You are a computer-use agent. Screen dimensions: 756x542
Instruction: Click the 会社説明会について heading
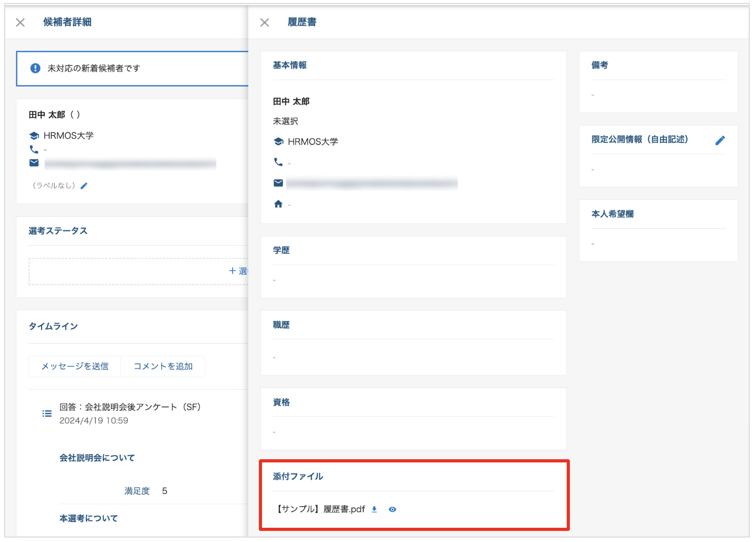click(97, 458)
